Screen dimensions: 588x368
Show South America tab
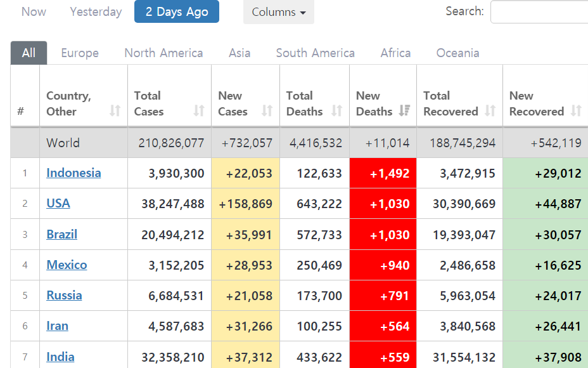click(315, 53)
